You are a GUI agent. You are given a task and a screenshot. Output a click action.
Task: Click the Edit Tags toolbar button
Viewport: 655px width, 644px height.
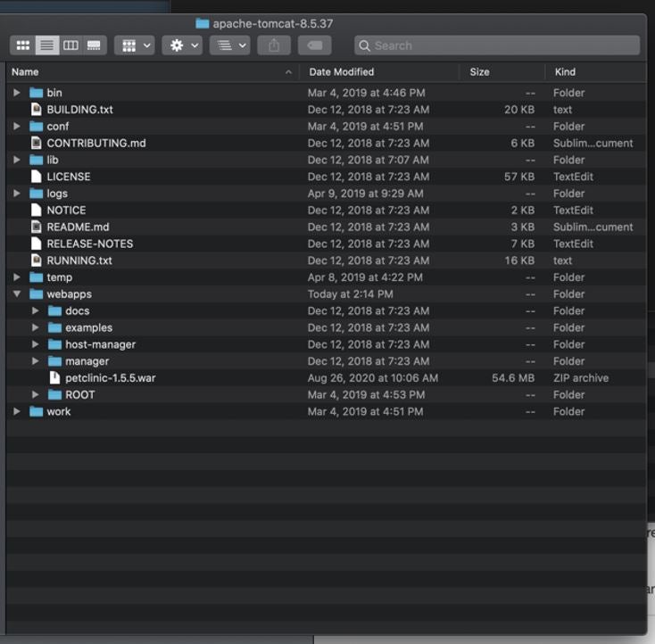click(314, 45)
